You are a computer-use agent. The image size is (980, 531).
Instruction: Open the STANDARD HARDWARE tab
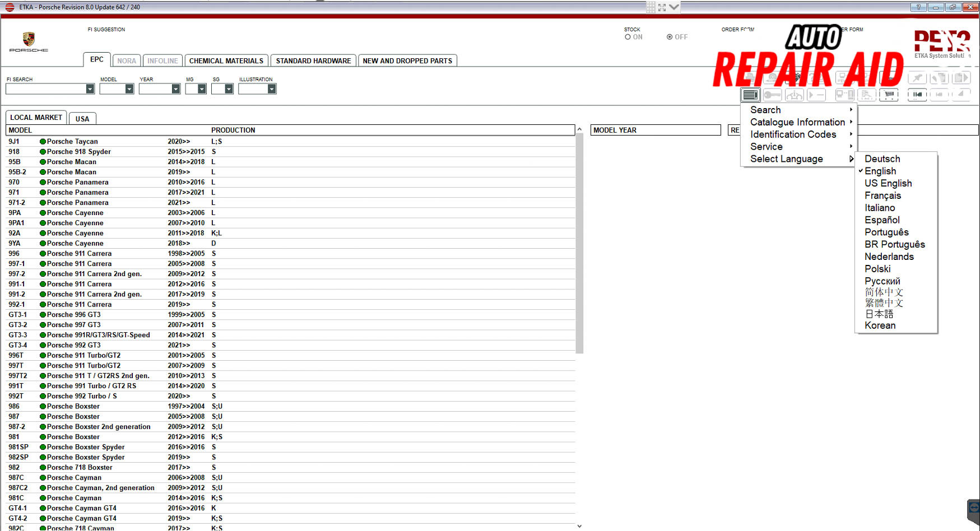[313, 60]
